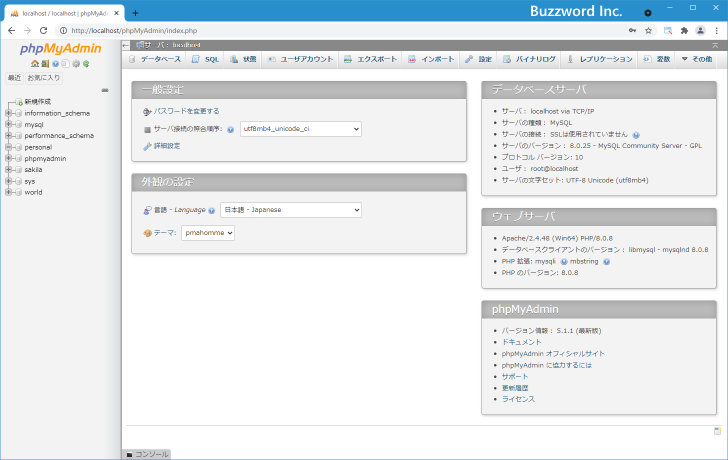Click the 最近 recent tables button
728x460 pixels.
point(14,78)
